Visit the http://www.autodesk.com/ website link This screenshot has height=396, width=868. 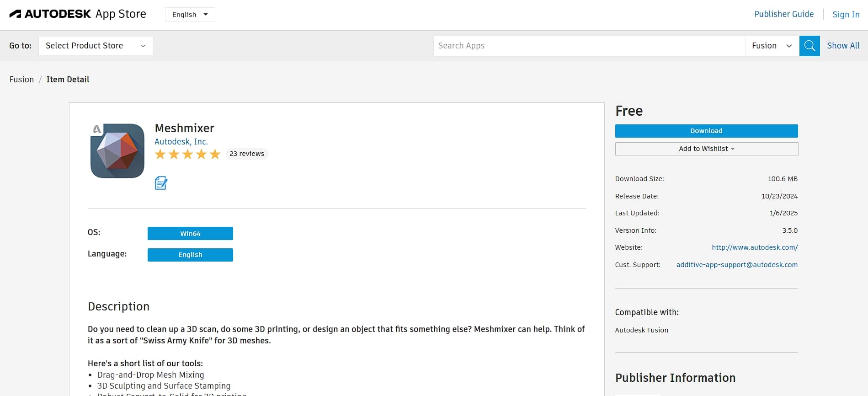pos(754,247)
